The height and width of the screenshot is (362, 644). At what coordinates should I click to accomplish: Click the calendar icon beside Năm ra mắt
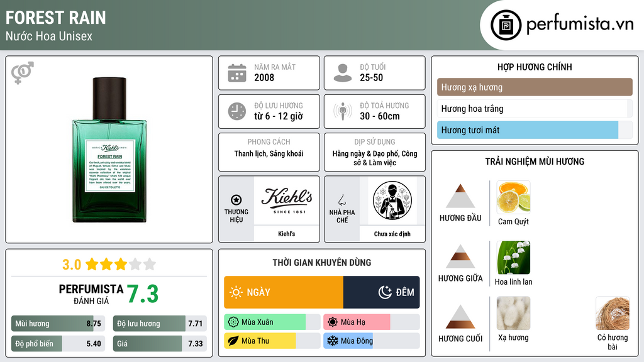pyautogui.click(x=237, y=73)
